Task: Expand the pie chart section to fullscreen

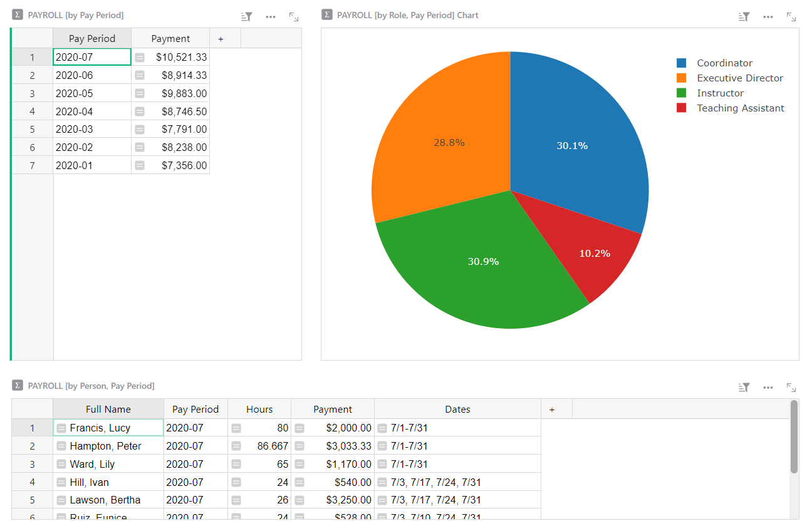Action: (x=791, y=17)
